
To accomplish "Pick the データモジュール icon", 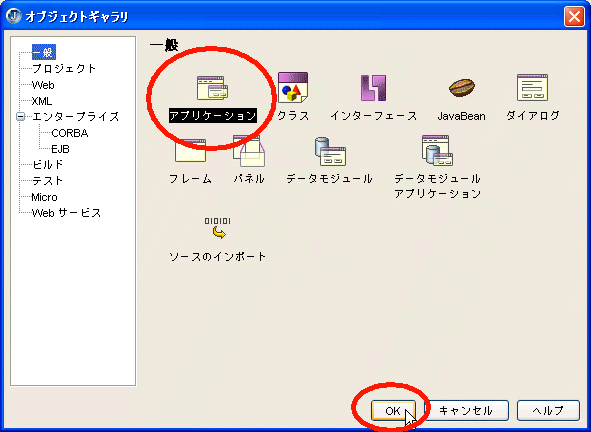I will click(330, 151).
